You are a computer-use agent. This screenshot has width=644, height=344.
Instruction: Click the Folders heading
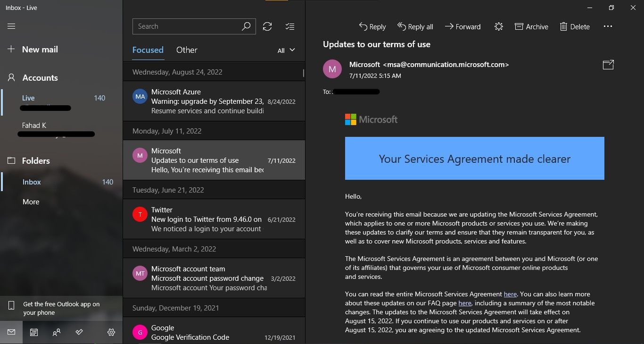click(x=36, y=161)
